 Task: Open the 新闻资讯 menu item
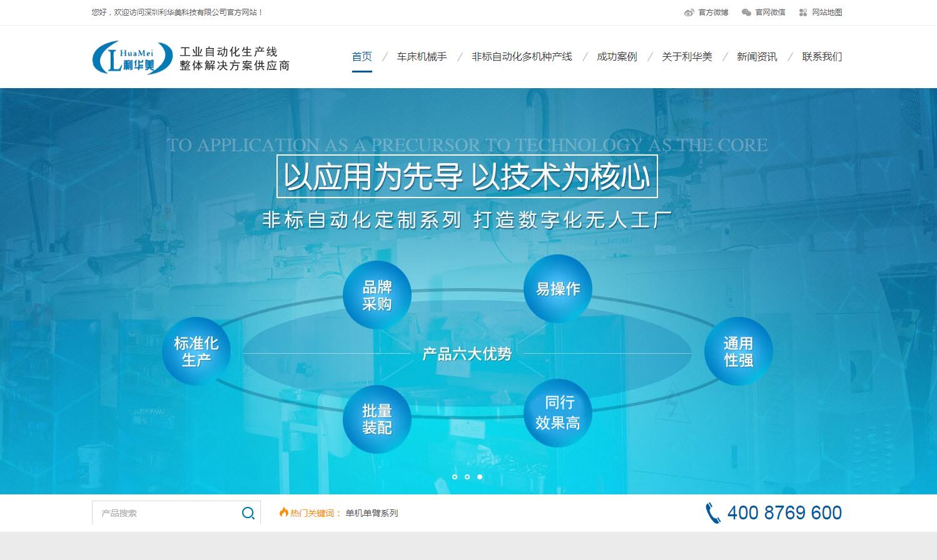pos(757,56)
